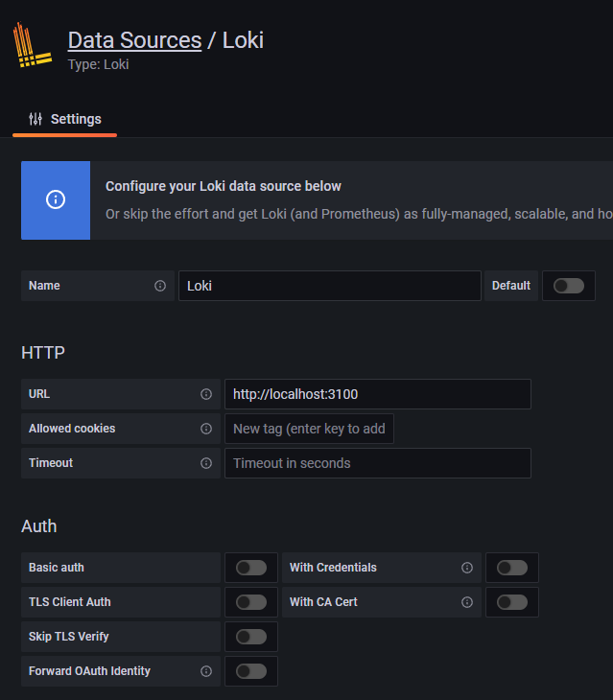
Task: Enable the With Credentials switch
Action: point(512,568)
